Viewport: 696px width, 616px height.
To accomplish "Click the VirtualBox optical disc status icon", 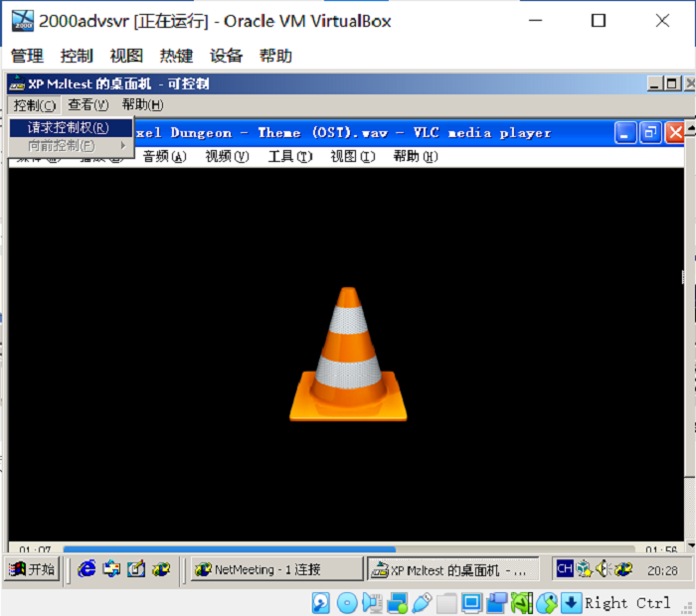I will [347, 603].
